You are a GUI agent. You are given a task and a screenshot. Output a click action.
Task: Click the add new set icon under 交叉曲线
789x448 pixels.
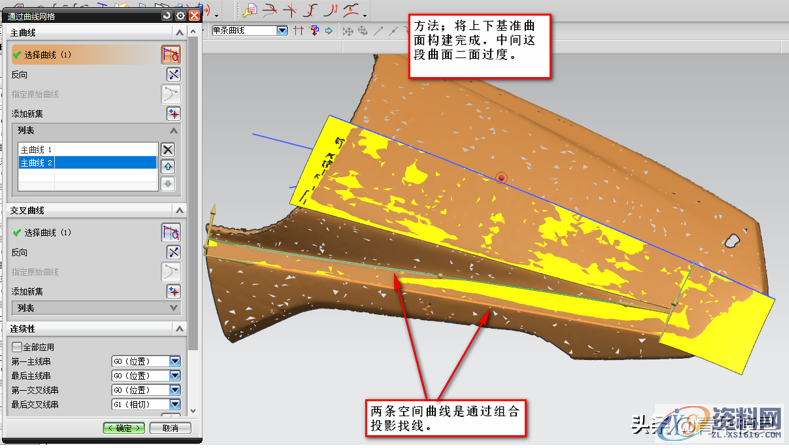[172, 290]
